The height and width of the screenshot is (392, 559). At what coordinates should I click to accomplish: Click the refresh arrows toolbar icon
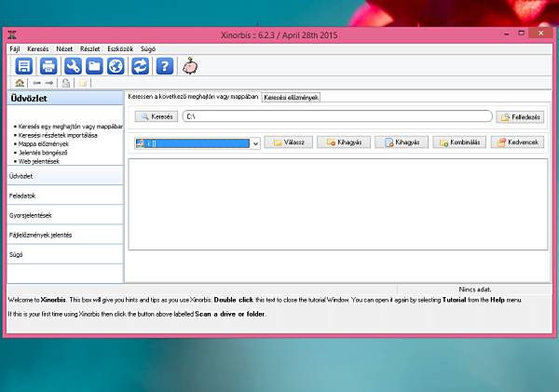coord(140,66)
